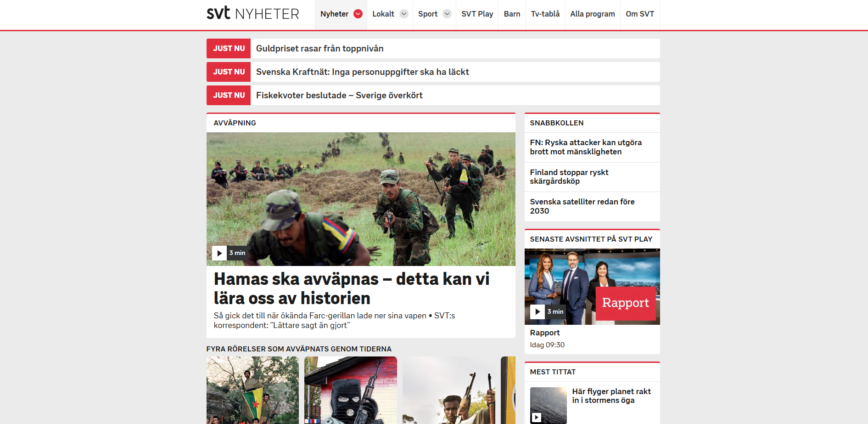This screenshot has height=424, width=868.
Task: Click the Hamas ska avväpnas headline
Action: [x=351, y=288]
